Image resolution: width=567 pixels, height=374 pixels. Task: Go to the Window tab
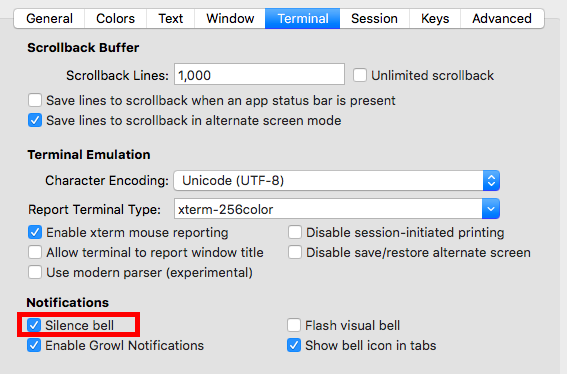click(x=230, y=18)
